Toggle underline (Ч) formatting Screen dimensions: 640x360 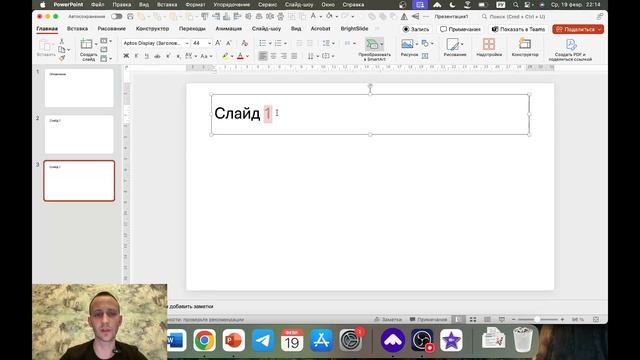(x=147, y=56)
